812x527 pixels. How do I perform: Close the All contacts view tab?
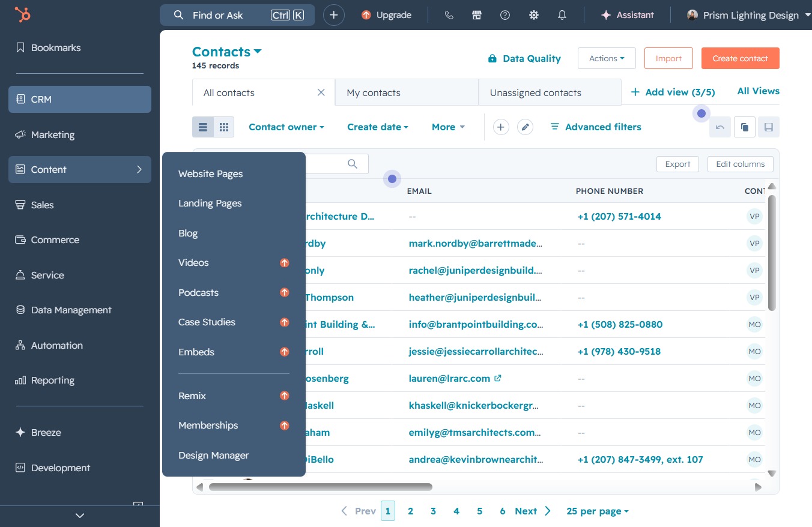321,92
